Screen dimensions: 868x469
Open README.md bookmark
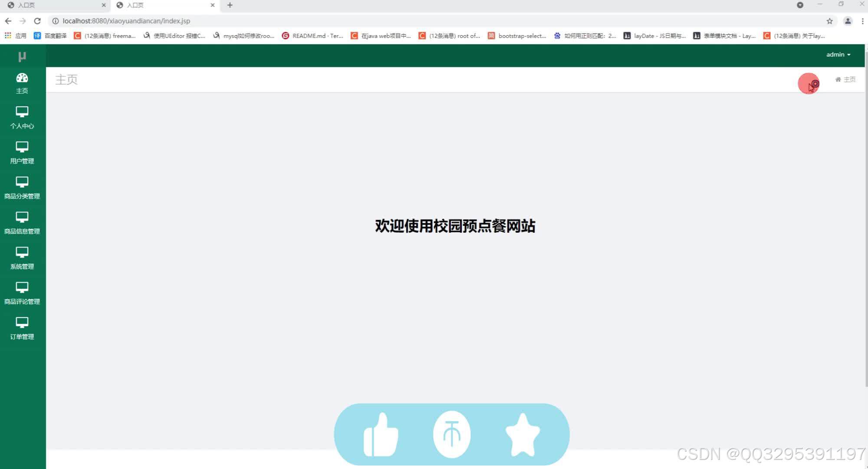(x=313, y=36)
